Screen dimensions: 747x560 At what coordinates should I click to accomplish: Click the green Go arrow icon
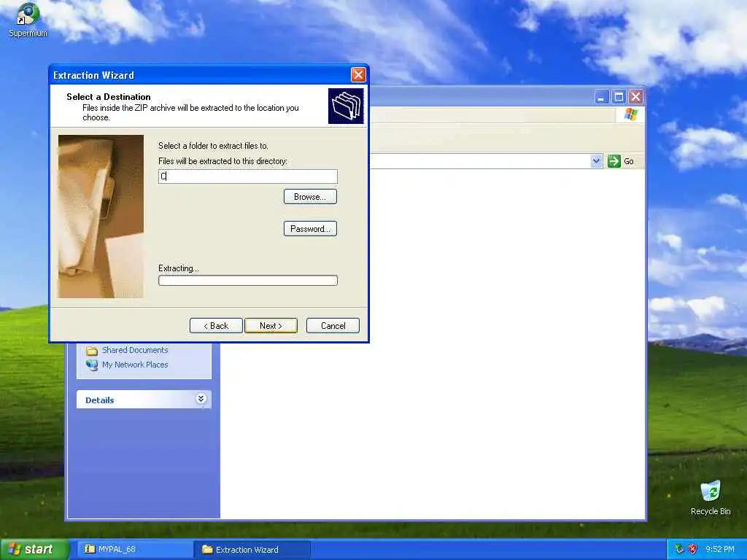(614, 161)
